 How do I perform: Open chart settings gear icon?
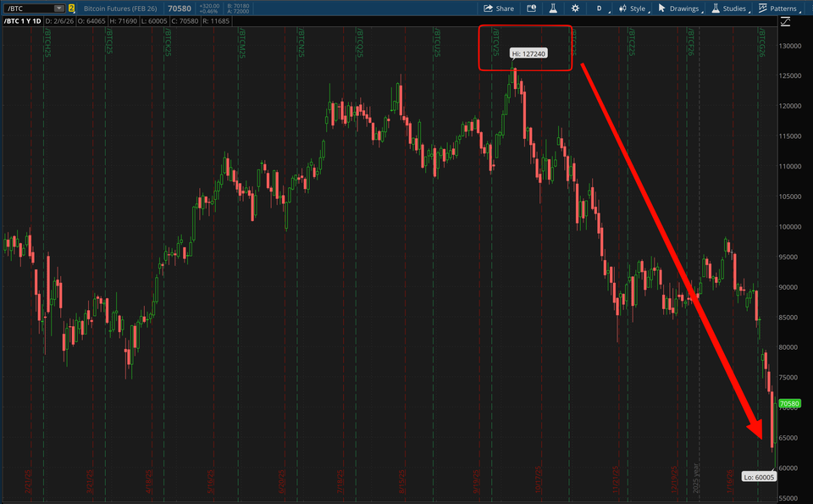[x=576, y=8]
